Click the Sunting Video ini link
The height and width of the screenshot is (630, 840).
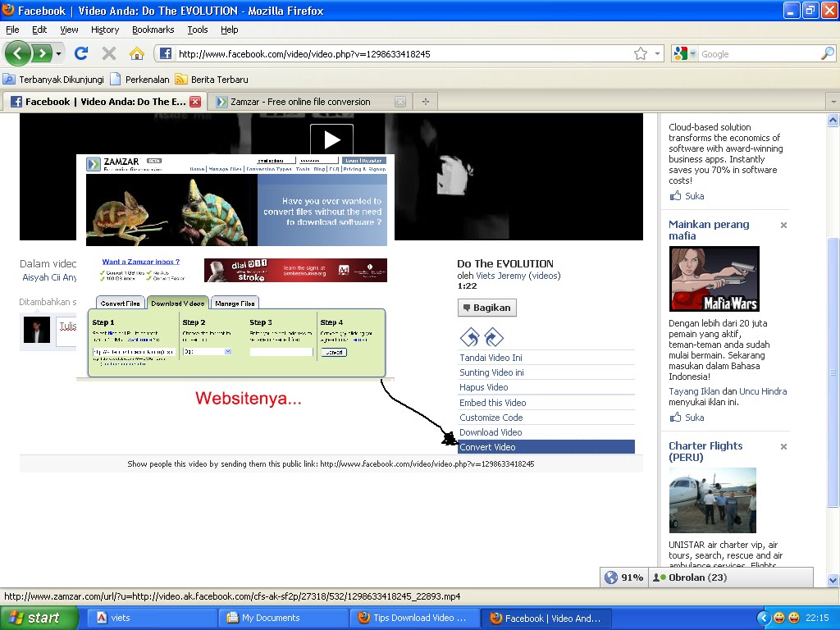(491, 372)
